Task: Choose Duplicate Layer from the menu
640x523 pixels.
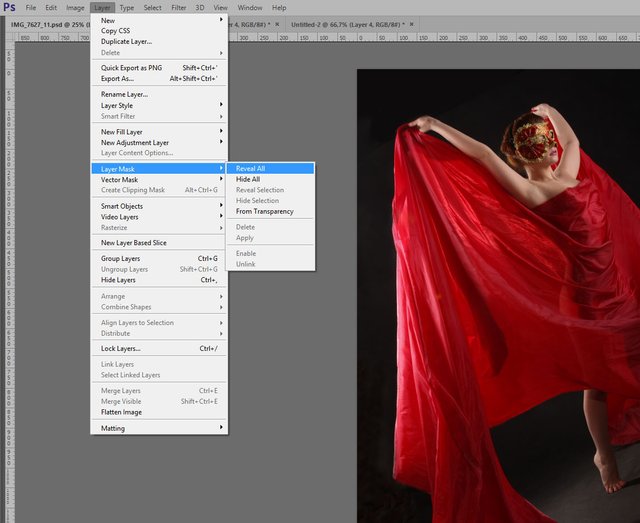Action: click(126, 41)
